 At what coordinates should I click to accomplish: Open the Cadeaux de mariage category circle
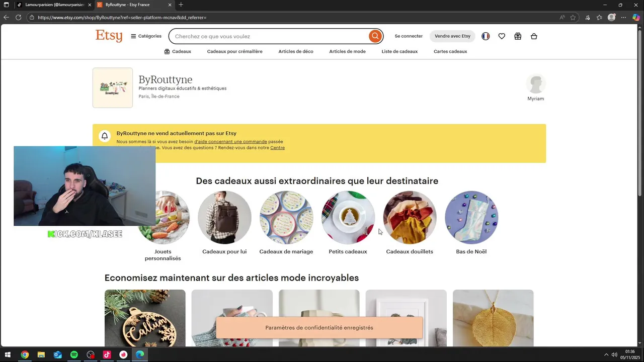[x=286, y=218]
